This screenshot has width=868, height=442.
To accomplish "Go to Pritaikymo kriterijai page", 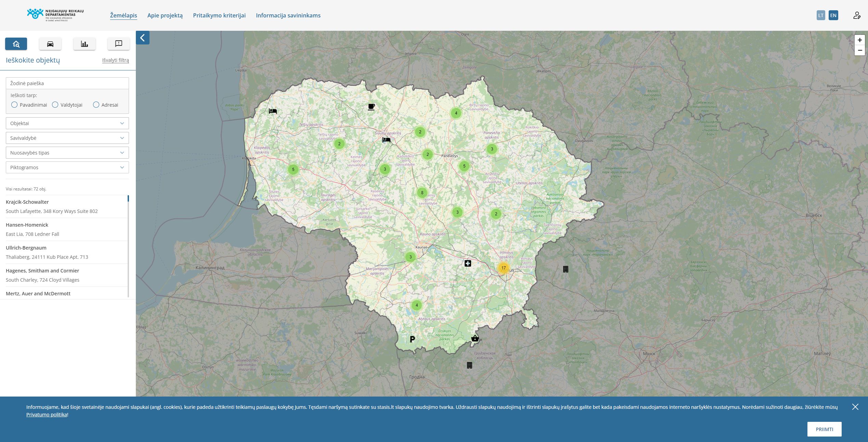I will [x=219, y=15].
